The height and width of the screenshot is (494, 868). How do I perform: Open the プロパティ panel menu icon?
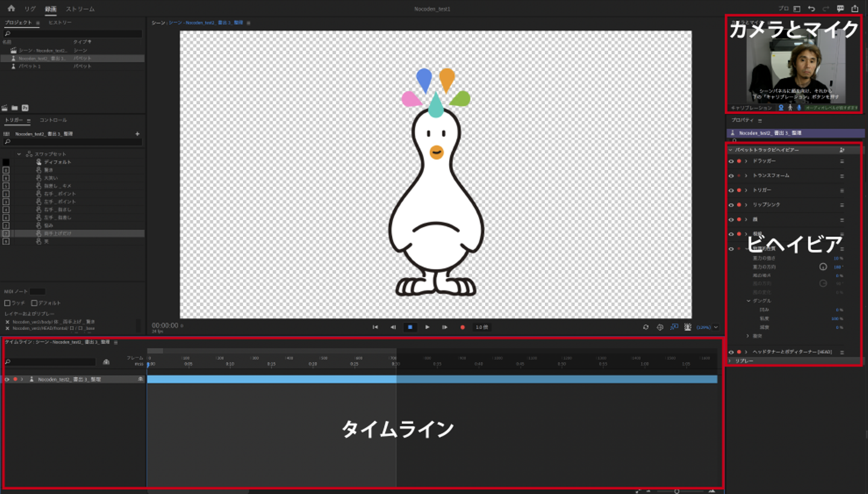[759, 120]
